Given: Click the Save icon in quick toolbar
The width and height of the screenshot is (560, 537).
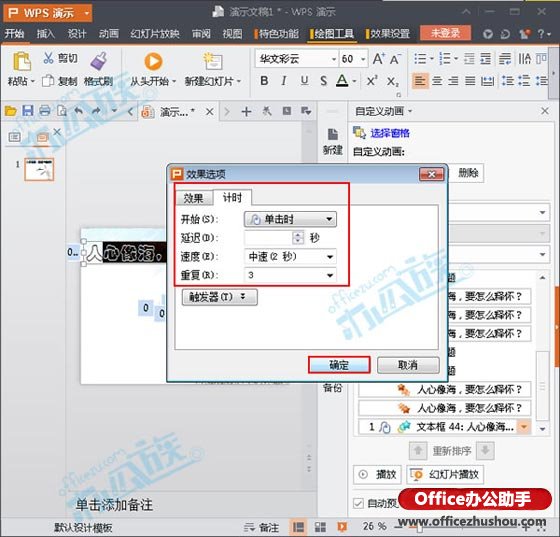Looking at the screenshot, I should [x=28, y=111].
